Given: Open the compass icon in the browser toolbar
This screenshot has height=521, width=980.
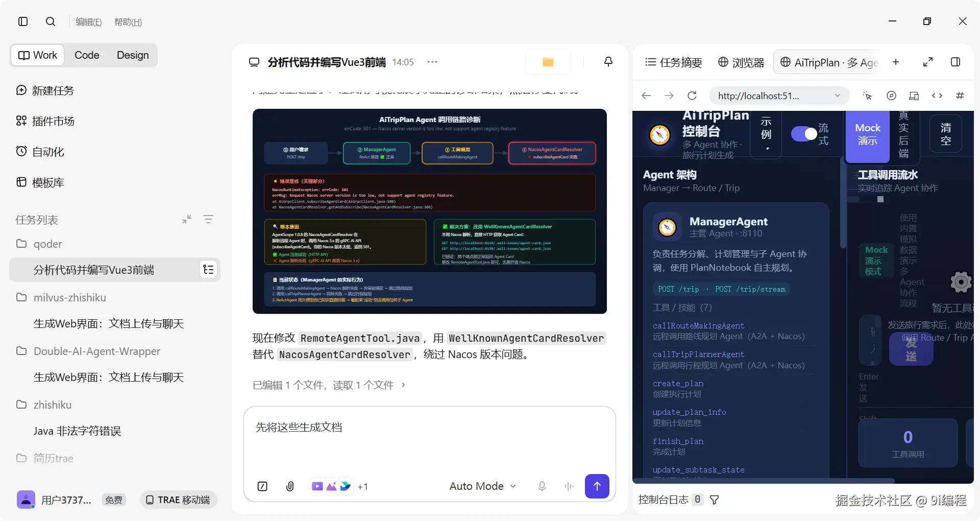Looking at the screenshot, I should (x=891, y=96).
